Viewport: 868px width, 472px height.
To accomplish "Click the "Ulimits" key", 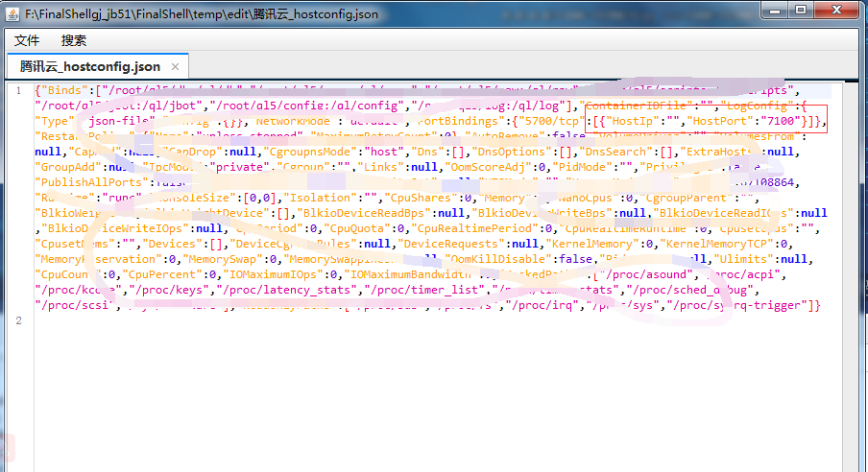I will point(744,260).
